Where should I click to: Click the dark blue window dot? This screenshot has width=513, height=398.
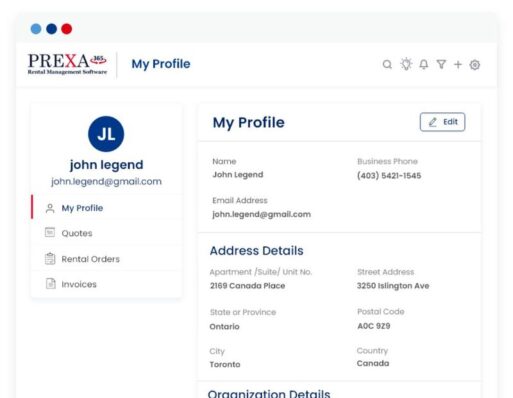coord(52,29)
